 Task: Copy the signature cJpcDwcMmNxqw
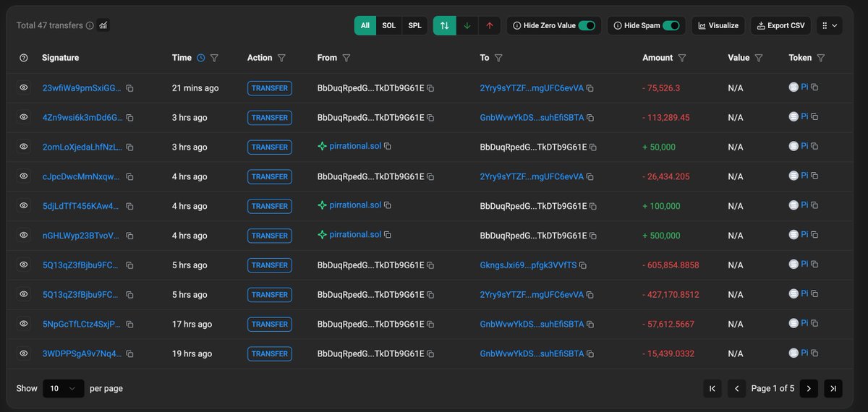point(130,177)
